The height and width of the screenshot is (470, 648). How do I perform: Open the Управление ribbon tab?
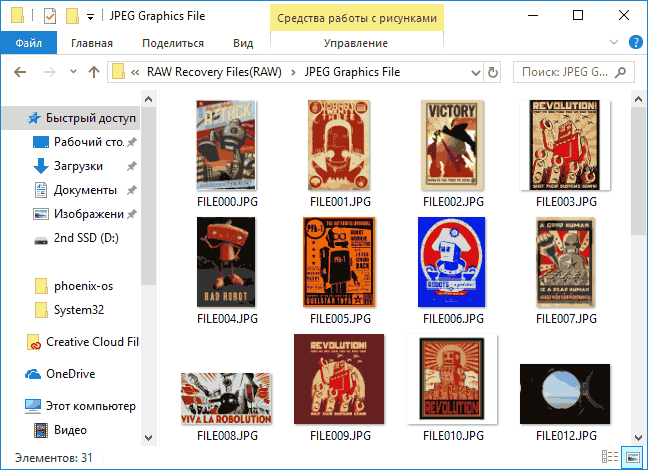click(356, 43)
